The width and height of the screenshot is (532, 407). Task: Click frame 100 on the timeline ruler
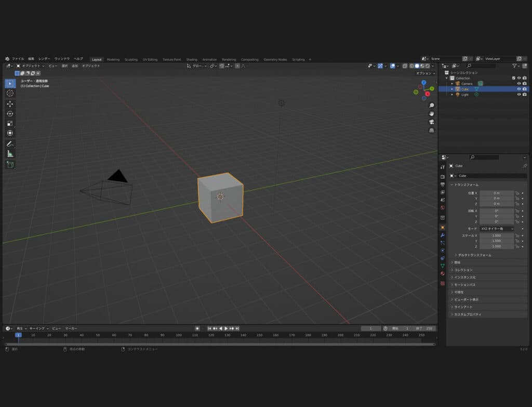pos(179,335)
